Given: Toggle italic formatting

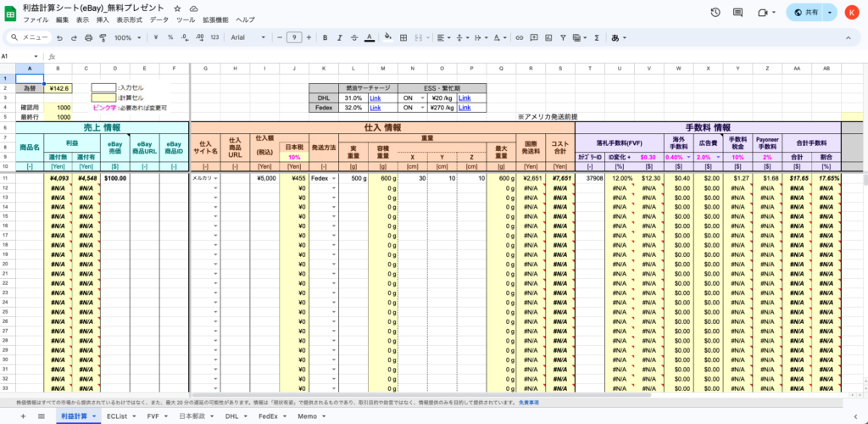Looking at the screenshot, I should tap(340, 37).
